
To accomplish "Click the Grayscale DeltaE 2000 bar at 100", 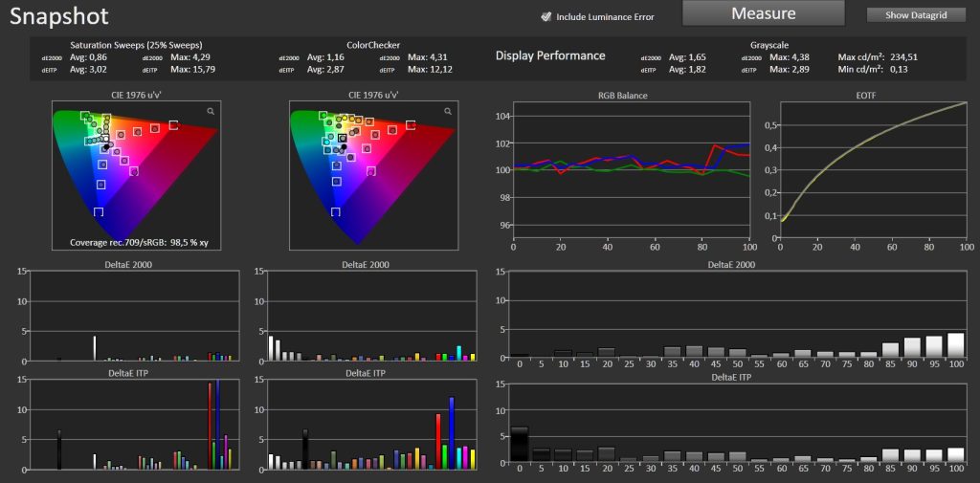I will pos(956,345).
